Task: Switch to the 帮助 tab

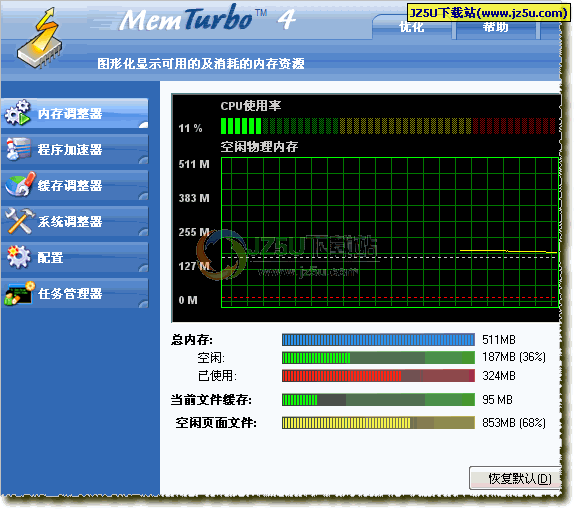Action: 495,27
